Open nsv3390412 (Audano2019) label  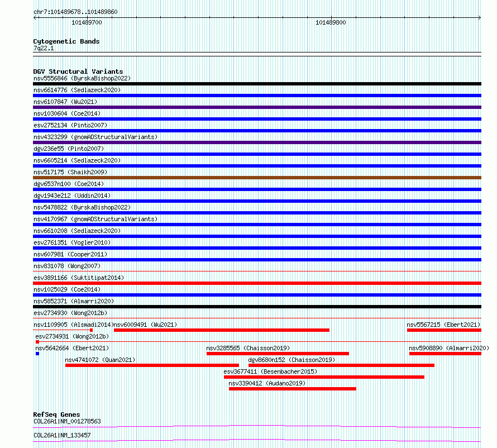(x=267, y=383)
